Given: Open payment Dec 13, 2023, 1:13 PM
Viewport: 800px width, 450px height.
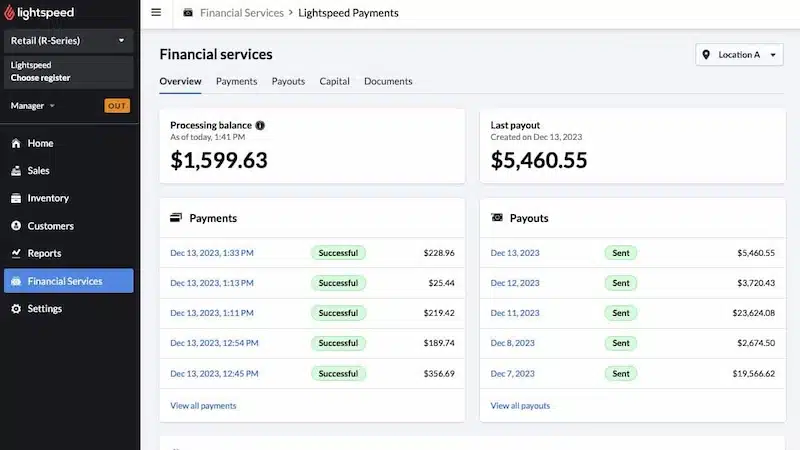Looking at the screenshot, I should (x=212, y=283).
